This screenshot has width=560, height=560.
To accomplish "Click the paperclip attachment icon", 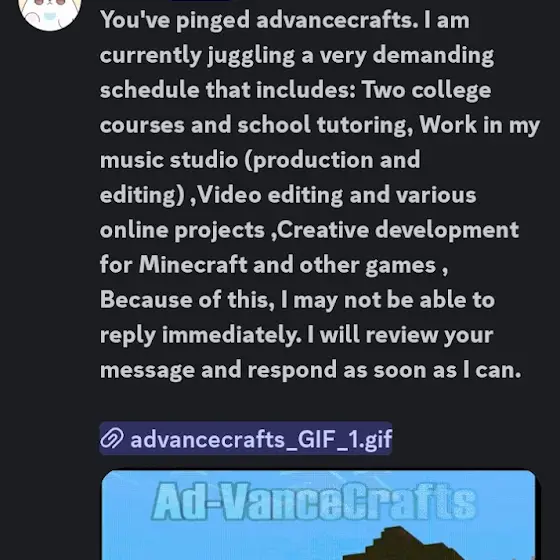I will click(112, 439).
